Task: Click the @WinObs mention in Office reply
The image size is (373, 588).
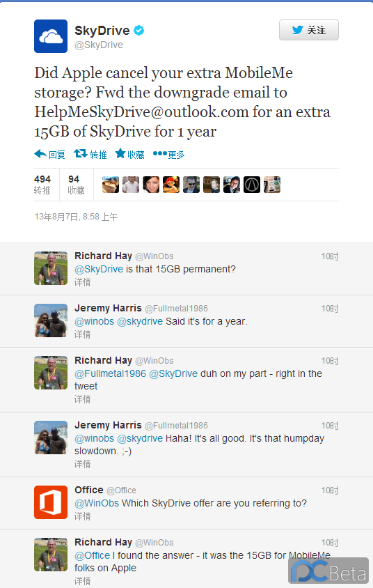Action: tap(97, 503)
